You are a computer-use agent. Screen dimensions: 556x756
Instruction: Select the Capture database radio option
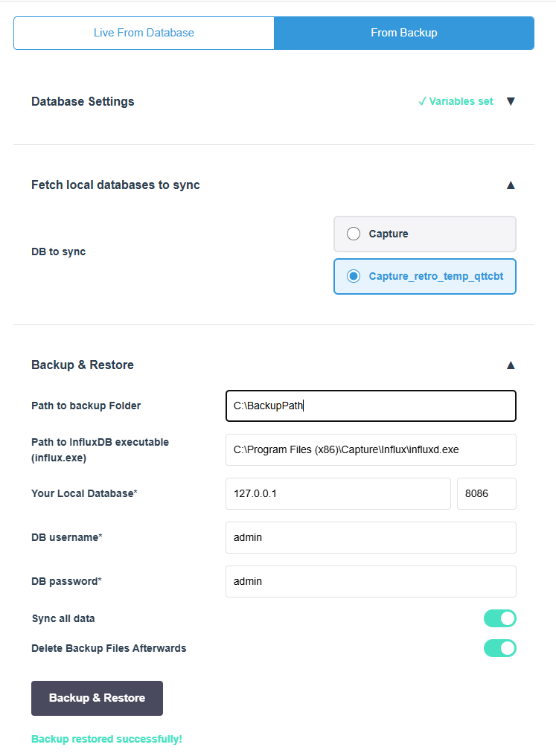(x=354, y=234)
